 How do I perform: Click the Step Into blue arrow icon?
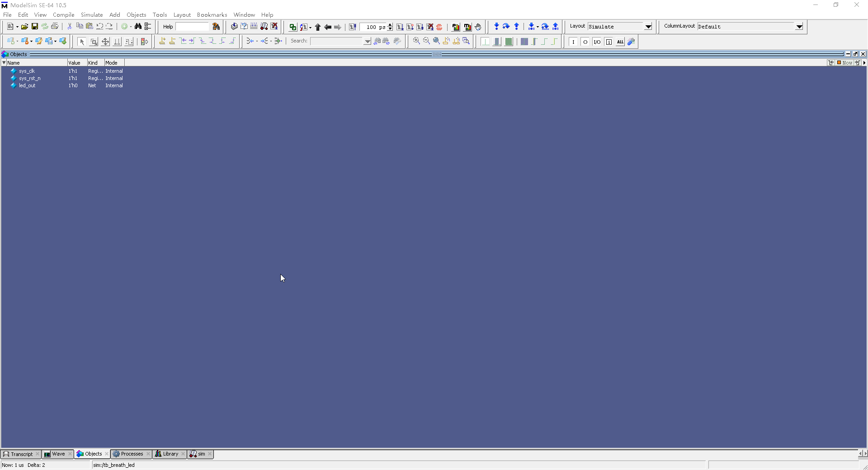coord(496,27)
